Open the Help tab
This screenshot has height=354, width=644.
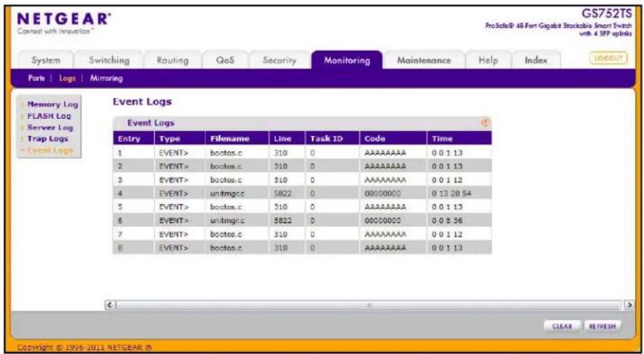click(x=488, y=60)
